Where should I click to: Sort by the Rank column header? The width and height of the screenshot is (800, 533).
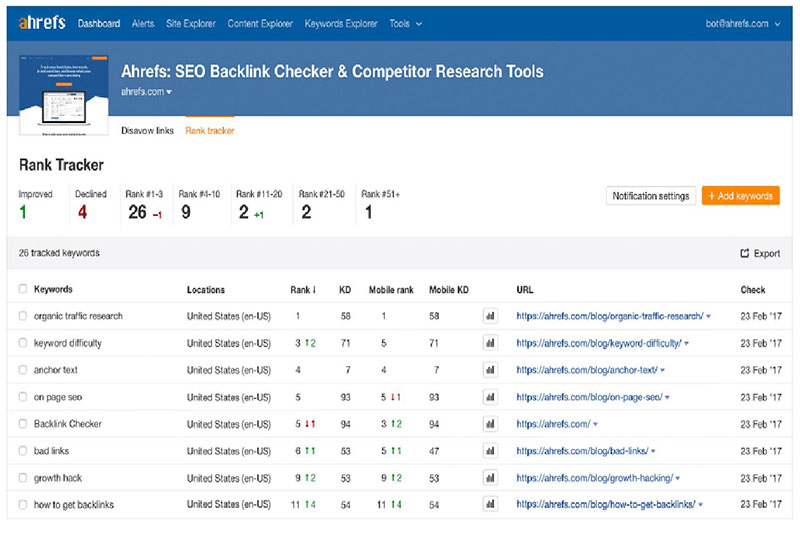point(304,290)
